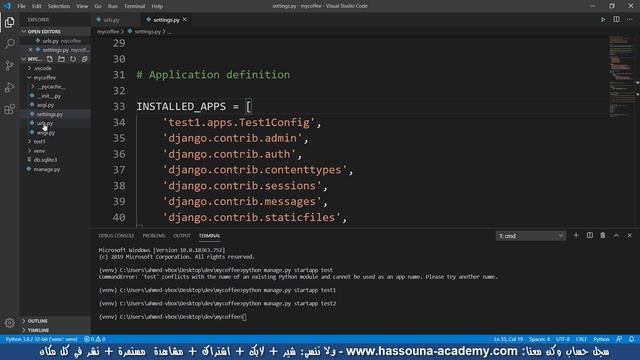The width and height of the screenshot is (640, 360).
Task: Expand the test1 folder
Action: click(37, 142)
